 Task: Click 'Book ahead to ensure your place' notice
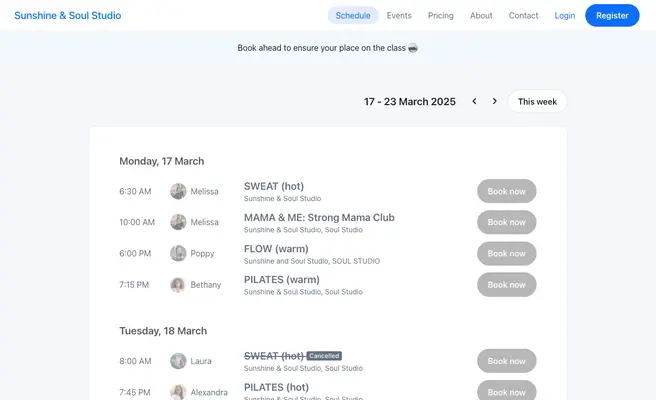(327, 48)
